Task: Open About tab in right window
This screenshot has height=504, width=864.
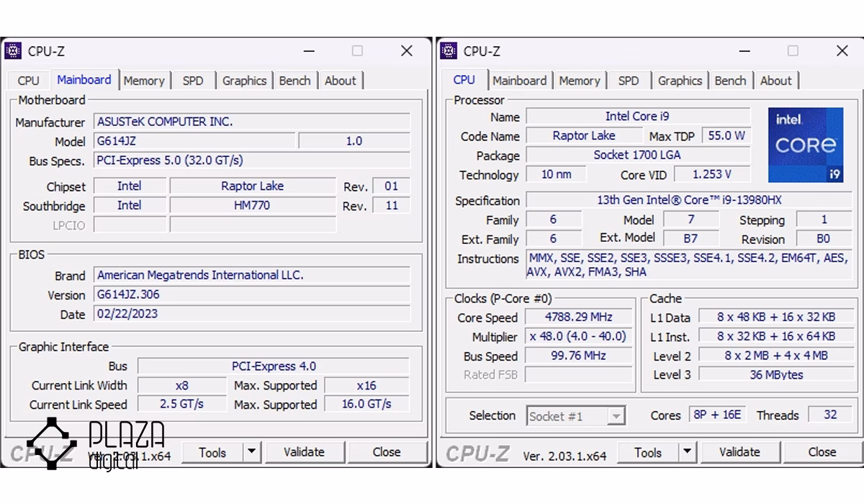Action: pos(775,81)
